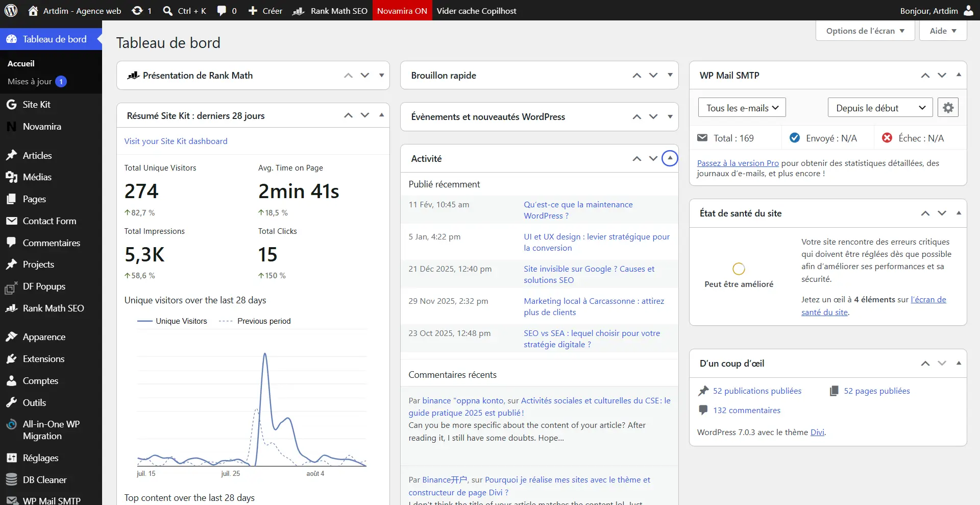
Task: Open Rank Math SEO in admin bar
Action: pyautogui.click(x=330, y=11)
